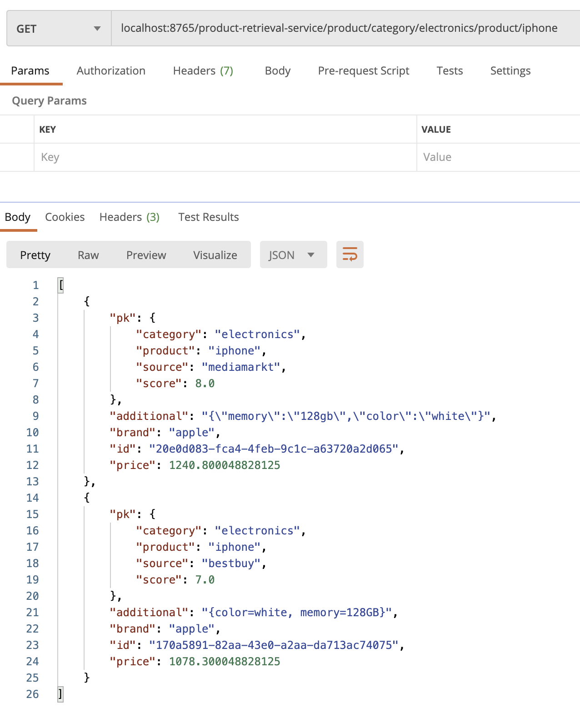Click the query param Value field

point(498,157)
